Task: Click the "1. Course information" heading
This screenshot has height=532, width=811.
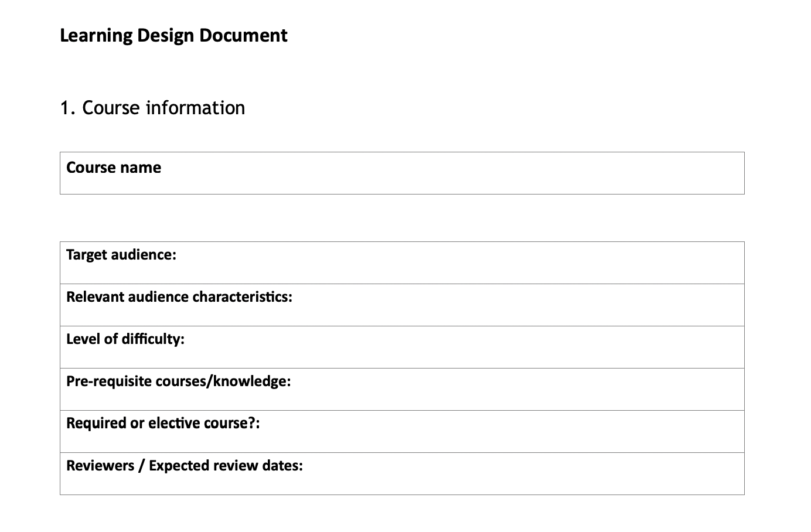Action: 152,108
